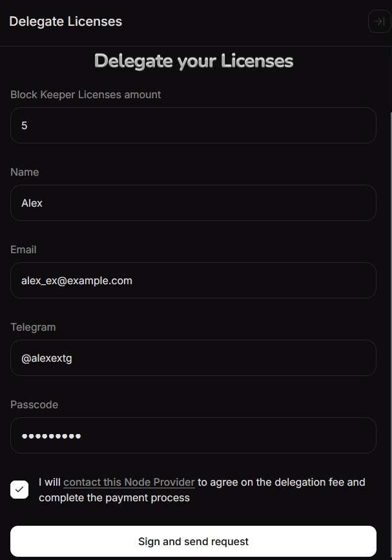The height and width of the screenshot is (560, 392).
Task: Click the 'I will' text beside the checkbox
Action: tap(49, 482)
